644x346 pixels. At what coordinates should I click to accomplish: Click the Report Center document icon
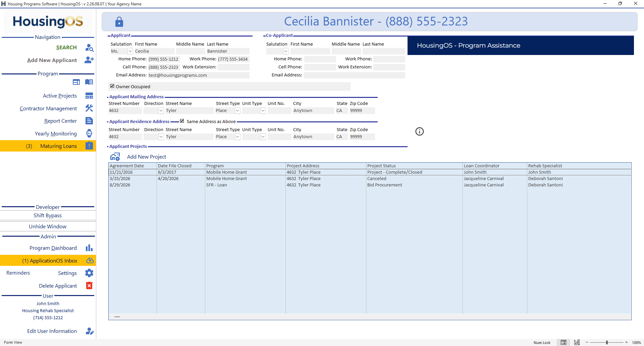tap(89, 121)
